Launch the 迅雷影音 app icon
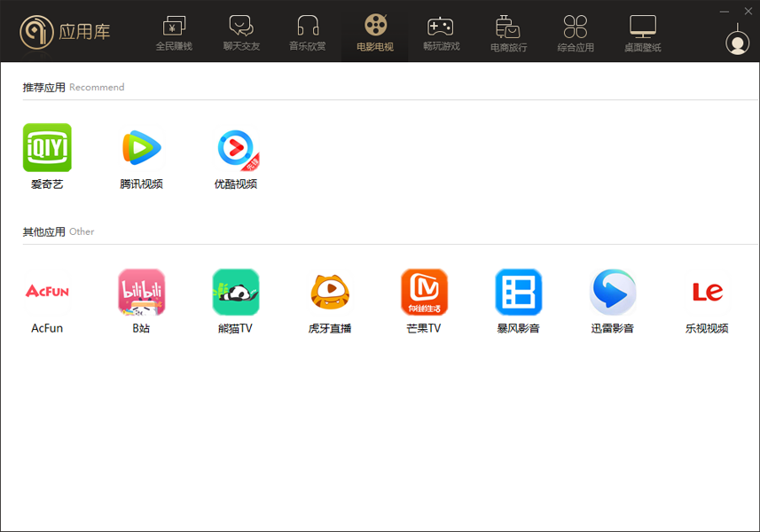The width and height of the screenshot is (760, 532). [613, 293]
